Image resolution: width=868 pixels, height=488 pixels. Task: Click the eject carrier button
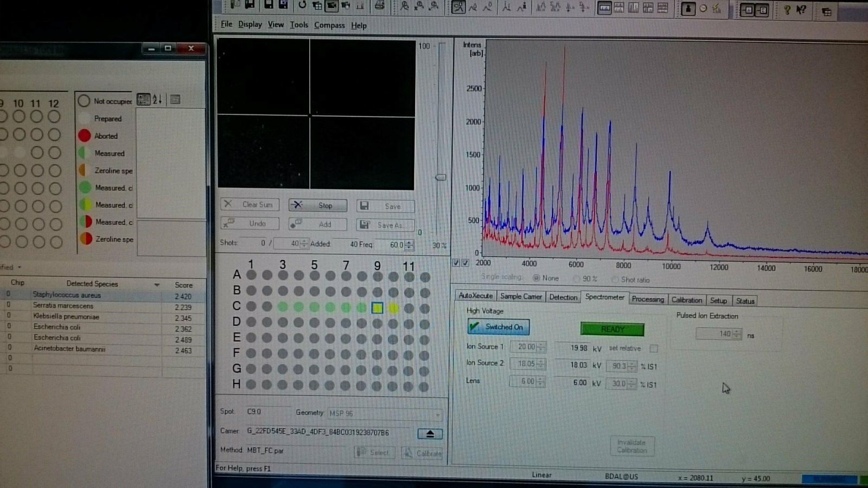430,434
